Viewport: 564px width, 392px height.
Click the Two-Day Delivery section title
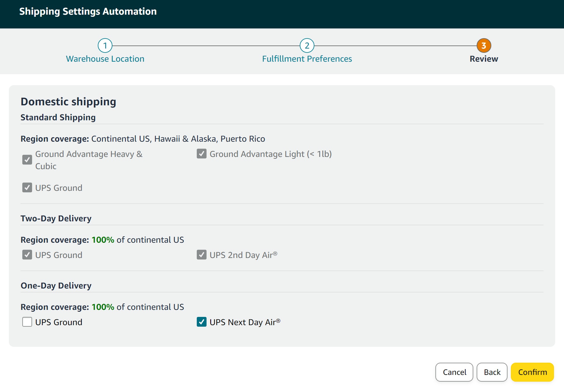(56, 219)
